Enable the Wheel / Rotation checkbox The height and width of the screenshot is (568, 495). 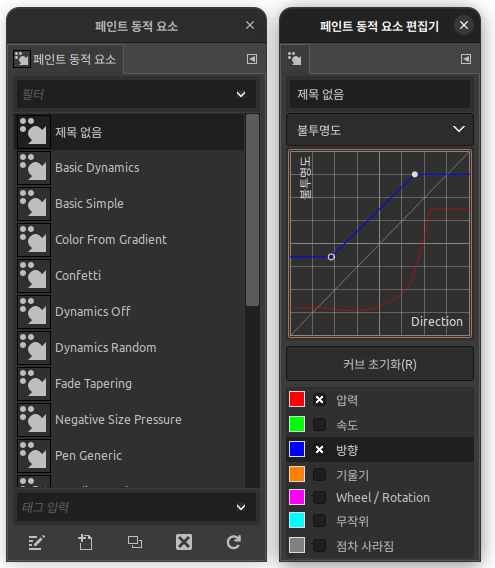pos(319,497)
